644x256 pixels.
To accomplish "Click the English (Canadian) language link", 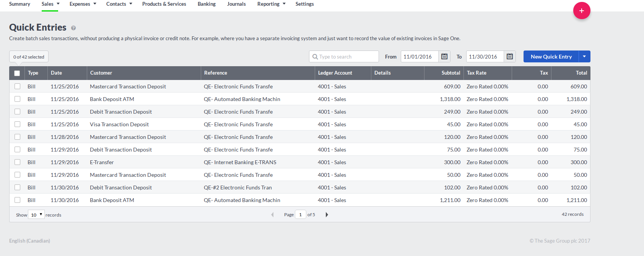I will (29, 241).
